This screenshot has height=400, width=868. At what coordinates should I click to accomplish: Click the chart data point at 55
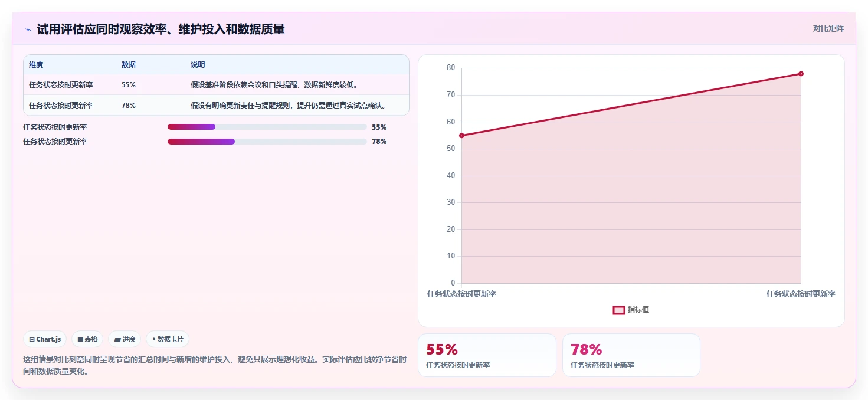click(x=461, y=136)
